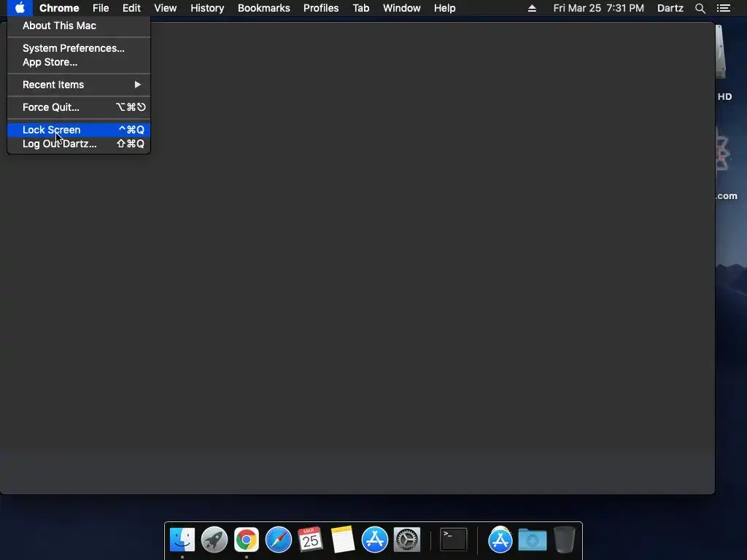Open blue App Store icon beside Notes
Image resolution: width=747 pixels, height=560 pixels.
click(375, 540)
